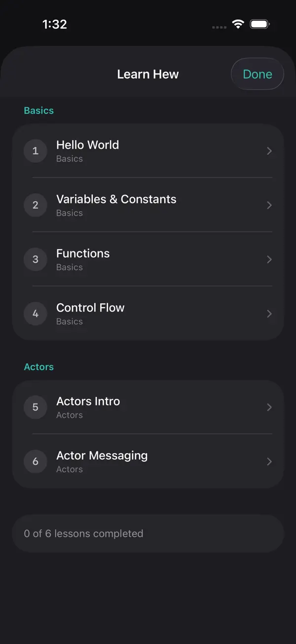The height and width of the screenshot is (644, 296).
Task: Select the Basics section header
Action: click(x=38, y=111)
